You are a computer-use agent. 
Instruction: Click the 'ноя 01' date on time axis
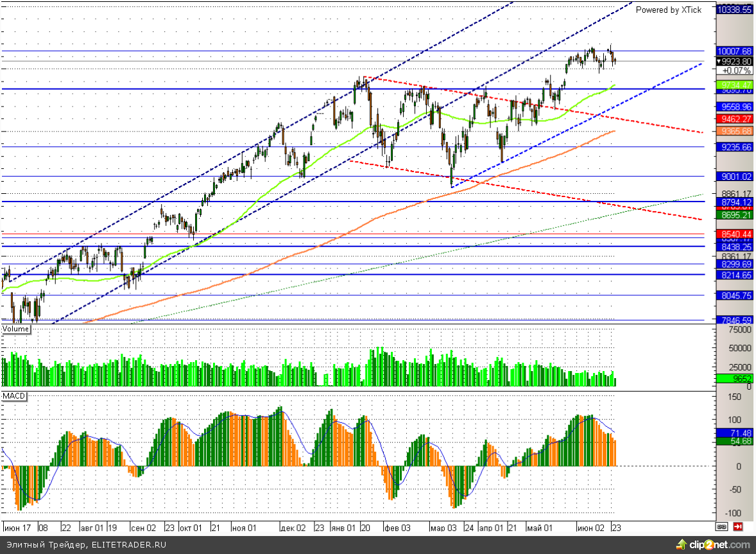coord(244,528)
